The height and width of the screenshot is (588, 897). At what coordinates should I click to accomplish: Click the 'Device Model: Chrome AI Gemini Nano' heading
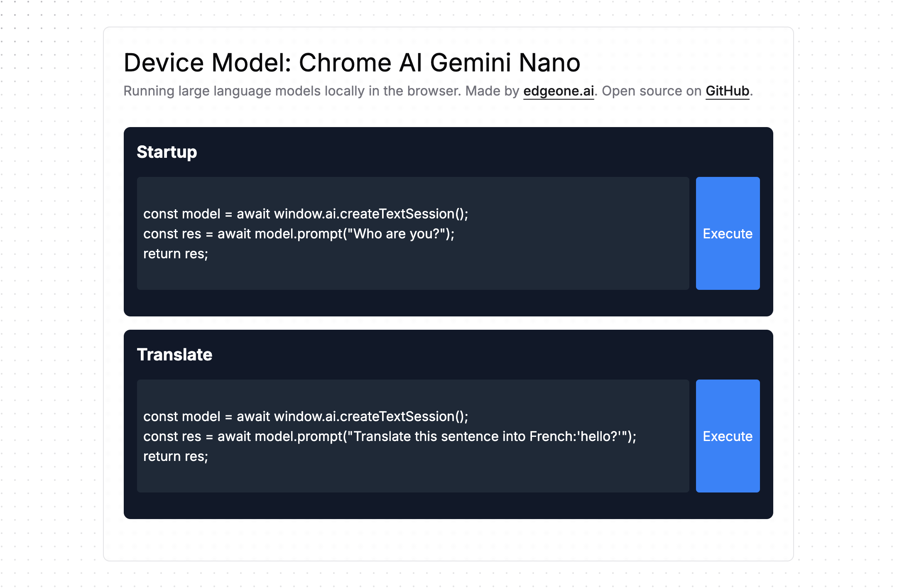click(x=352, y=63)
